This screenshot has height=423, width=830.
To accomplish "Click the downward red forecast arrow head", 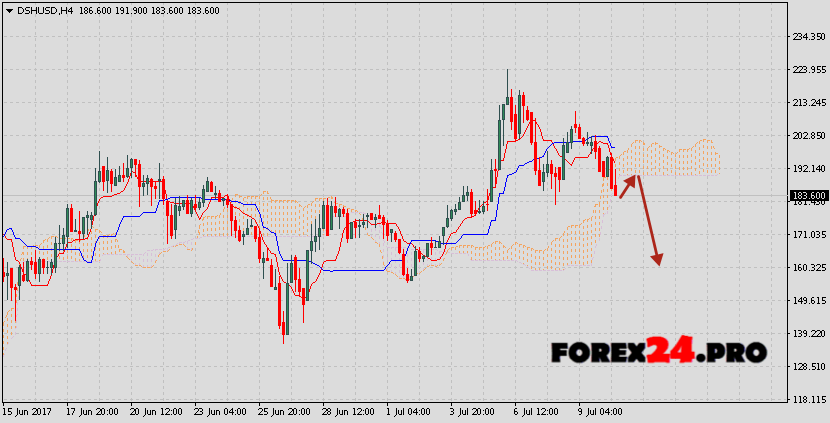I will pos(657,260).
